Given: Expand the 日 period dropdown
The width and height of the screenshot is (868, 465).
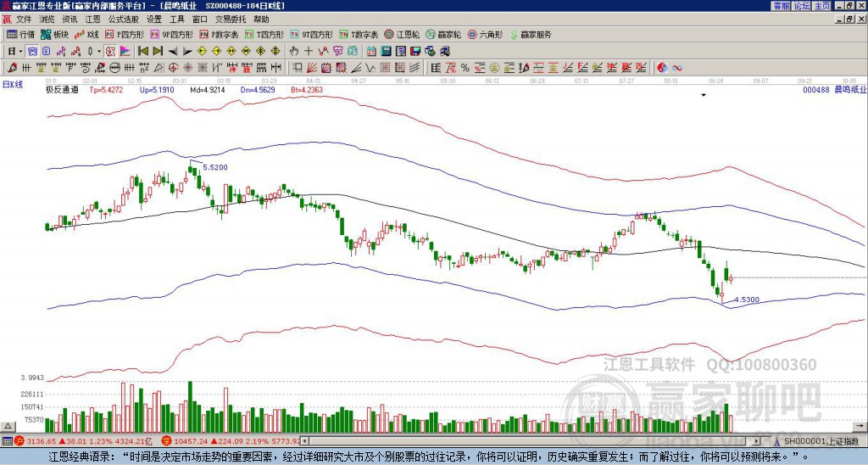Looking at the screenshot, I should (15, 52).
